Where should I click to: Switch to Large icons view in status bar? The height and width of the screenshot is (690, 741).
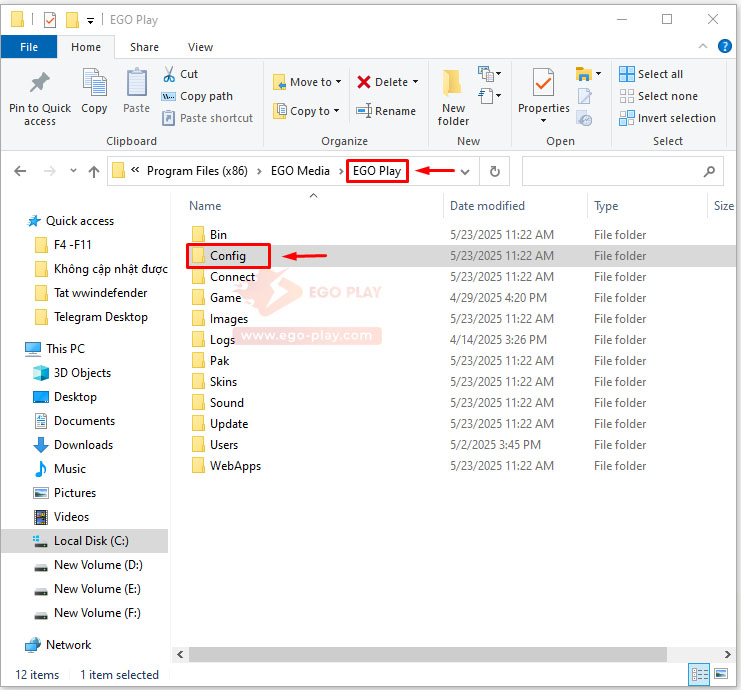click(x=721, y=674)
